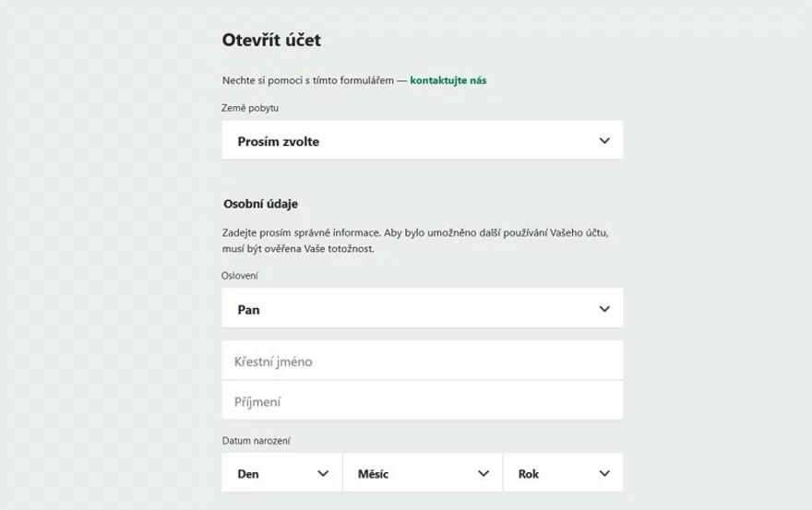Click the 'Otevřít účet' page heading

pyautogui.click(x=271, y=40)
